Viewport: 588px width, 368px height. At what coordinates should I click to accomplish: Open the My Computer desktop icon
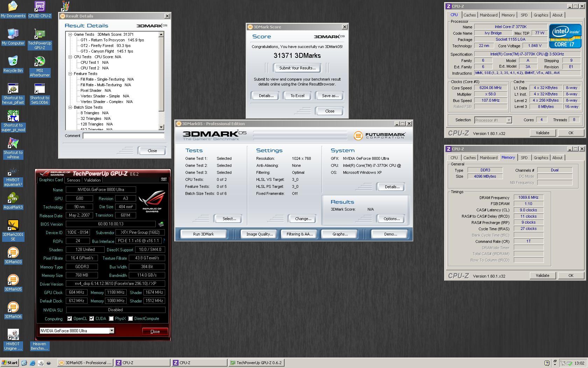tap(13, 36)
